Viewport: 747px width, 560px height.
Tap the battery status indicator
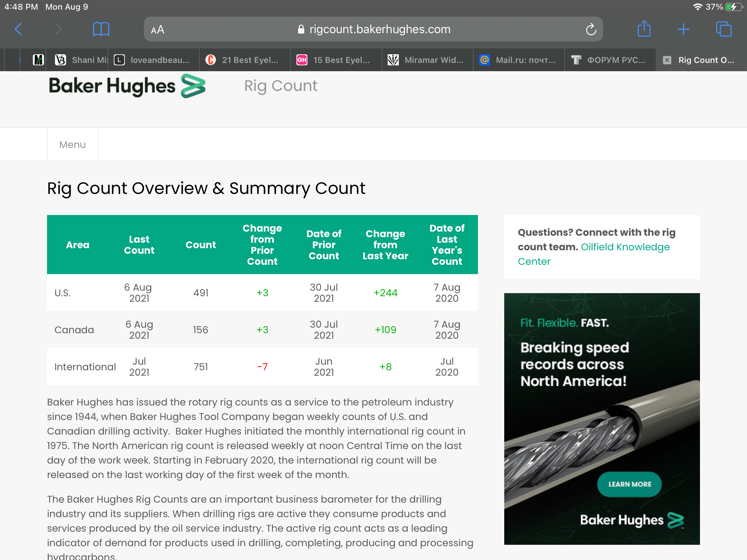733,7
